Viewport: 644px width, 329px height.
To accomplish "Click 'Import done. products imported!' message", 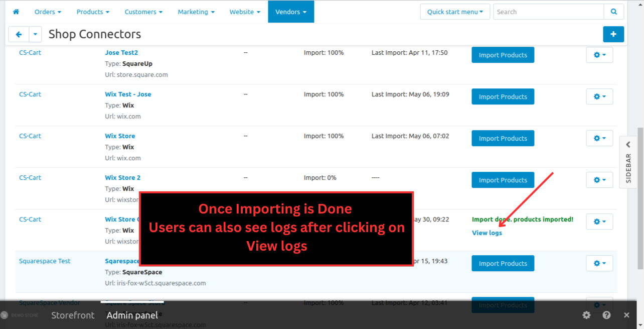I will (523, 219).
